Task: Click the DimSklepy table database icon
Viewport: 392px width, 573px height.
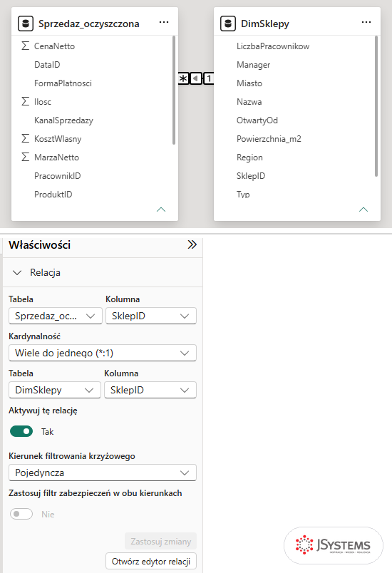Action: point(228,24)
